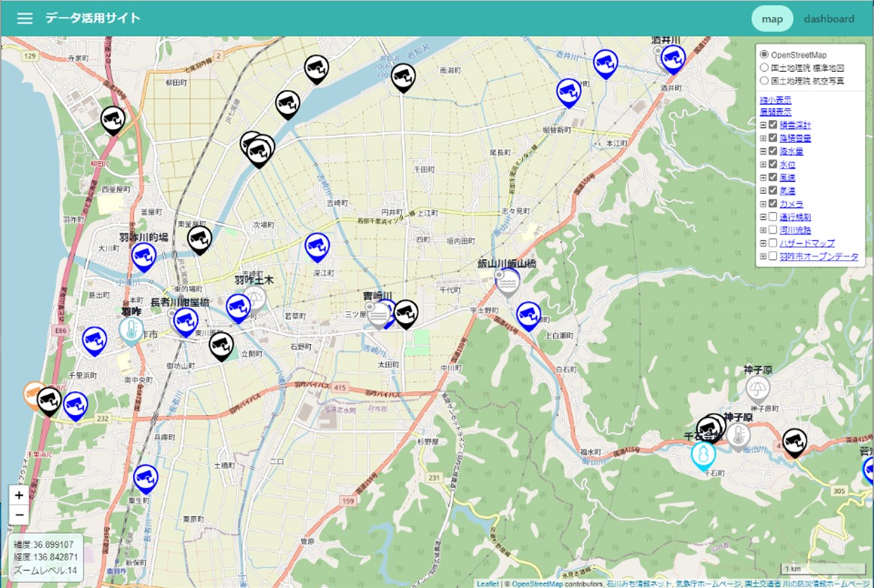Click the blue camera marker below 羽咋川的場
Image resolution: width=874 pixels, height=588 pixels.
tap(144, 256)
